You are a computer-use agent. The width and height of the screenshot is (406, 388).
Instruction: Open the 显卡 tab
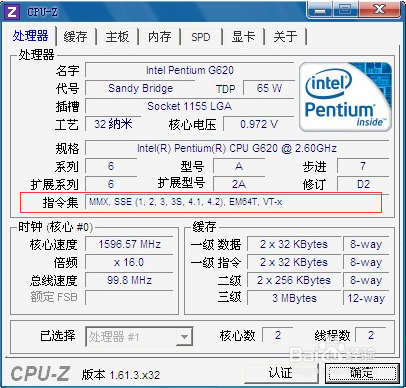243,36
